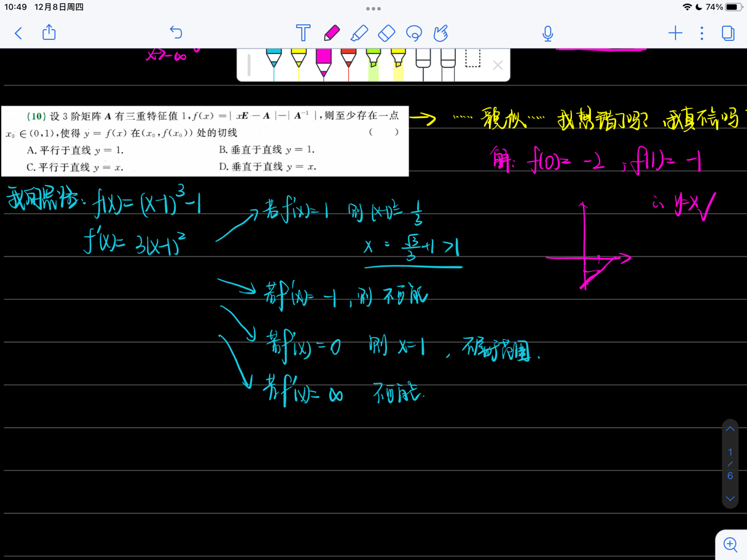Image resolution: width=747 pixels, height=560 pixels.
Task: Expand the next page with down chevron
Action: coord(730,498)
